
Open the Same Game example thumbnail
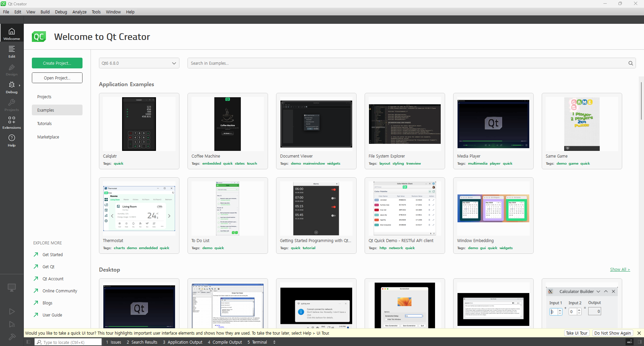(582, 124)
